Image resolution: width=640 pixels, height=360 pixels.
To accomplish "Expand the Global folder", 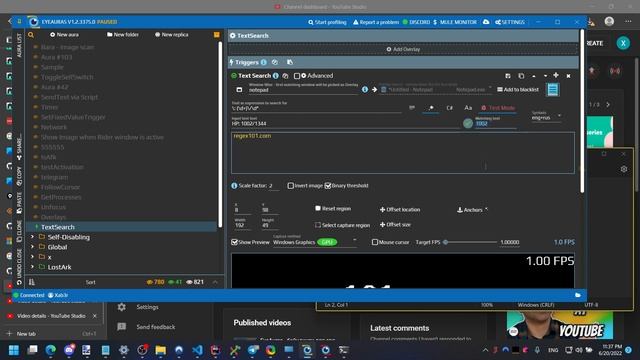I will tap(32, 247).
